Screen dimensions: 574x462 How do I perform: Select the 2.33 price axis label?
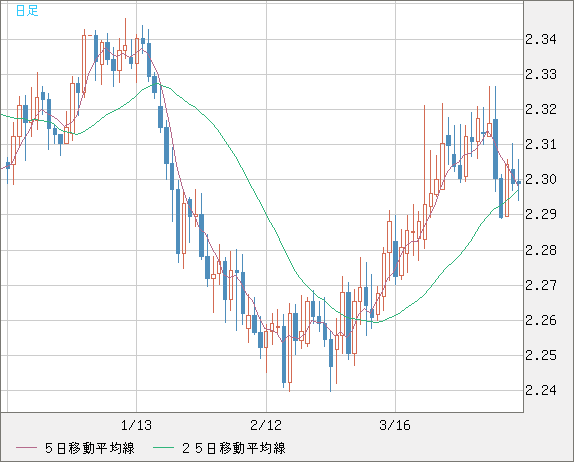541,74
